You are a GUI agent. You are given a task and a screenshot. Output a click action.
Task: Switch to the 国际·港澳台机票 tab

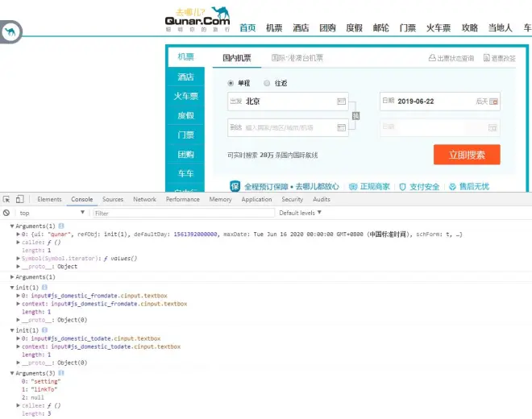[297, 58]
